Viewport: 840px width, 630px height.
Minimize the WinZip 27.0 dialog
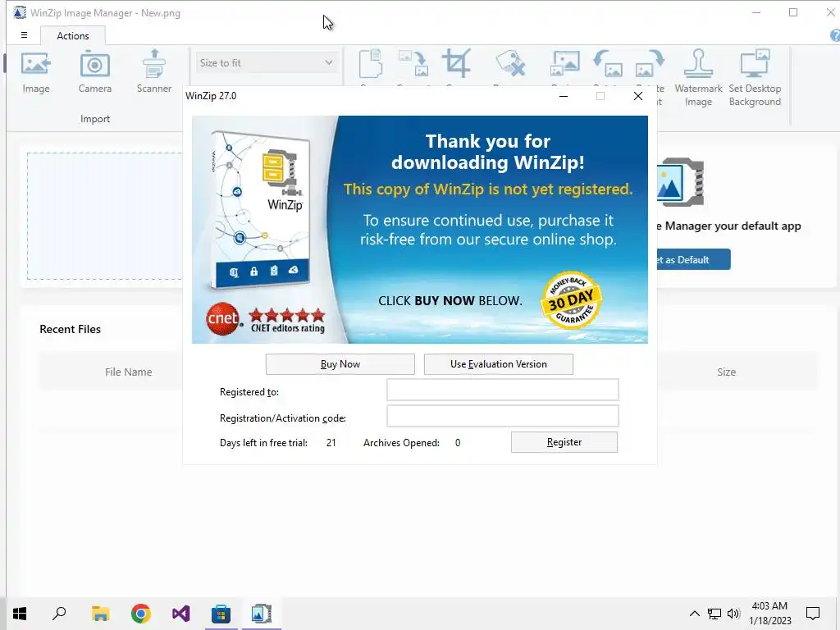point(564,96)
